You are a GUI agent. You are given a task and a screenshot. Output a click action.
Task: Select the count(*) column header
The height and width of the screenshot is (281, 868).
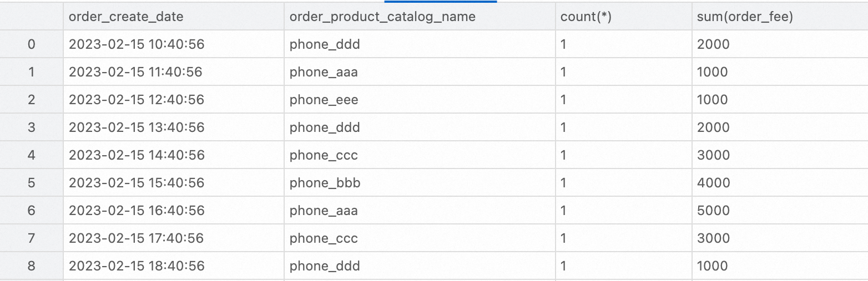click(586, 17)
